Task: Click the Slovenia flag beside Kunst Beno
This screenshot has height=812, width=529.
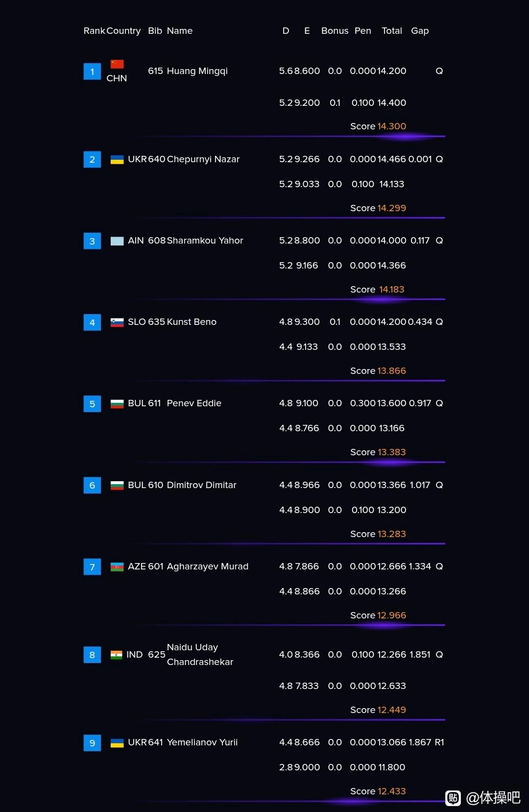Action: (x=117, y=322)
